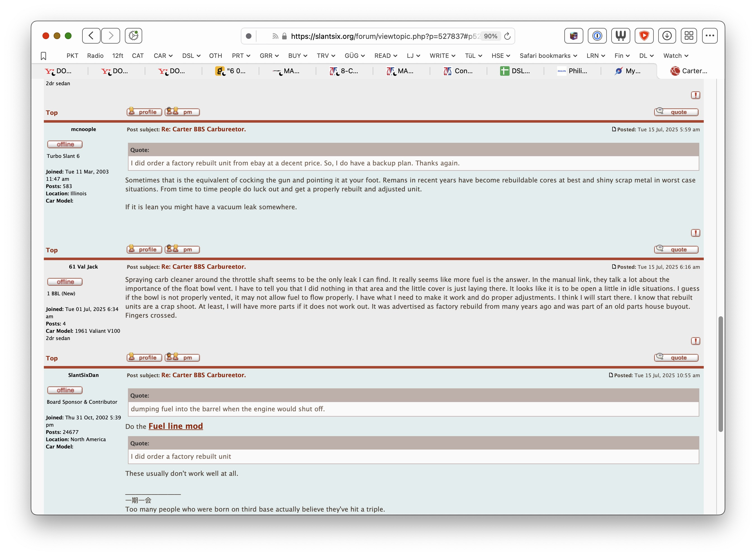Click the shield extension icon in the toolbar
Viewport: 756px width, 556px height.
[x=644, y=36]
